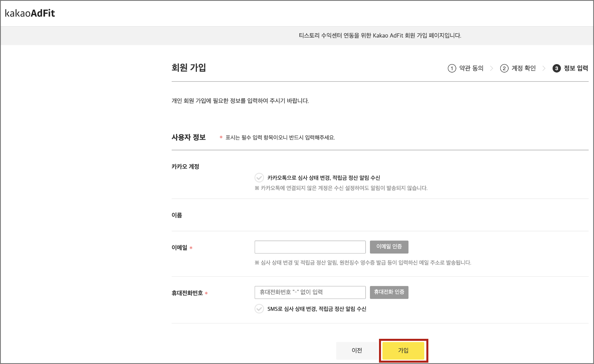
Task: Select step 2 계정 확인
Action: pos(518,68)
